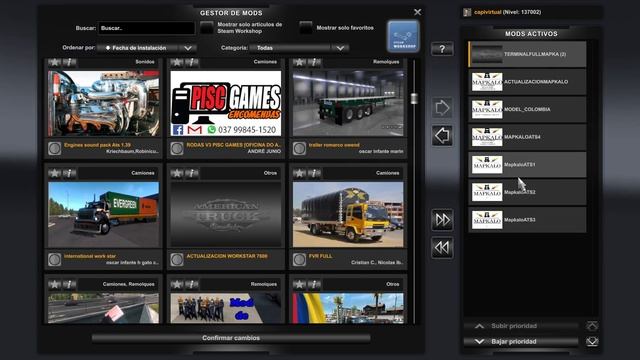Favorite the international work star mod

click(x=54, y=173)
